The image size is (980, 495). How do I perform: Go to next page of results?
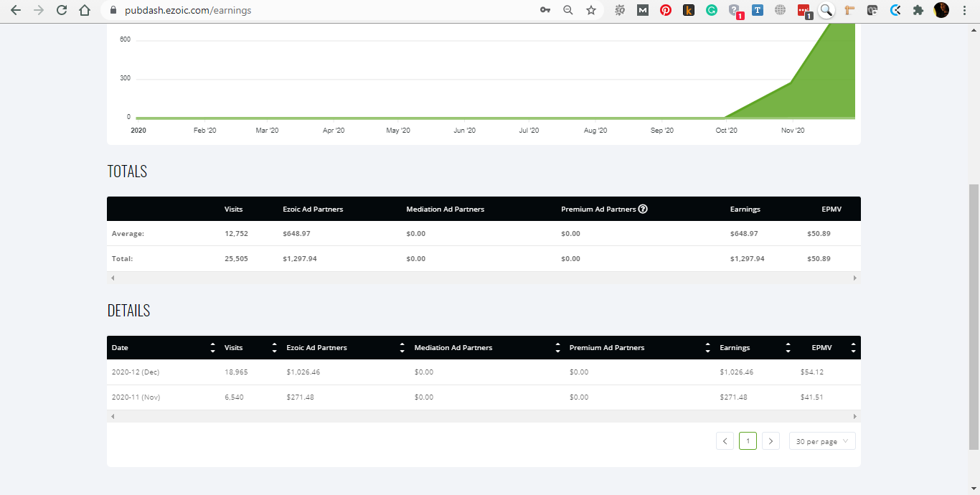coord(771,441)
